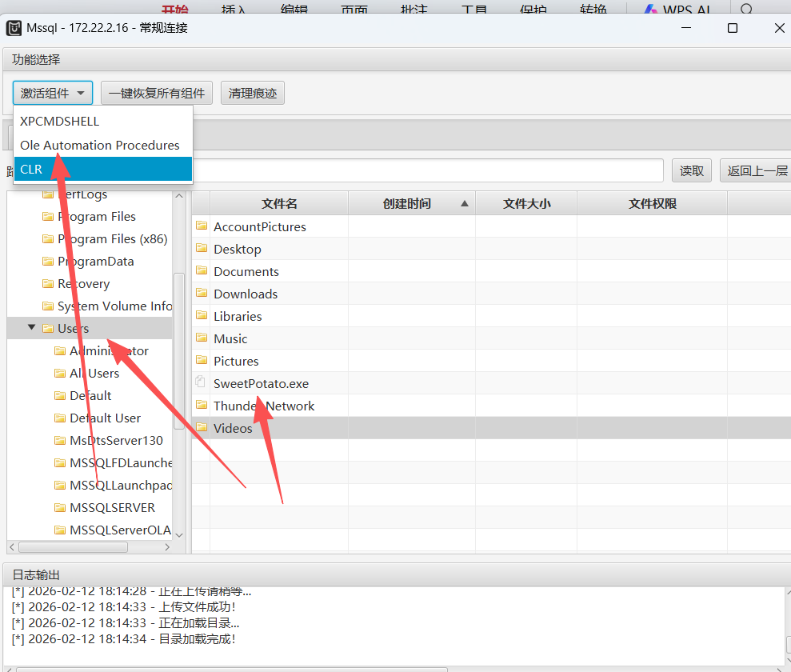Screen dimensions: 791x672
Task: Focus the path input field
Action: coord(428,170)
